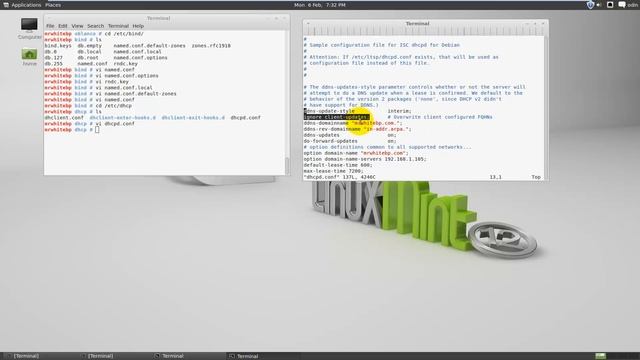Click the 'vi named.conf.local' command line
640x360 pixels.
pyautogui.click(x=124, y=87)
